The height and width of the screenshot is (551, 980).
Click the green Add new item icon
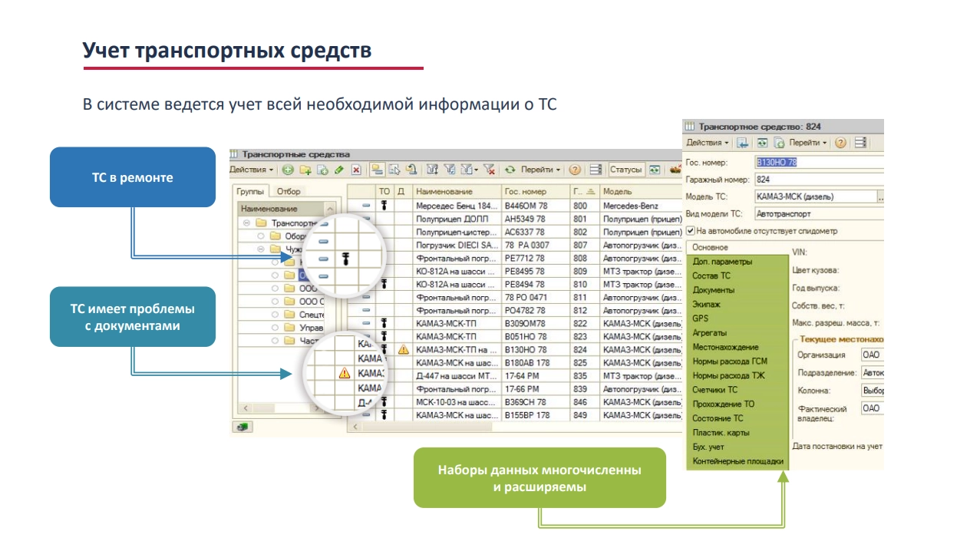pyautogui.click(x=288, y=170)
